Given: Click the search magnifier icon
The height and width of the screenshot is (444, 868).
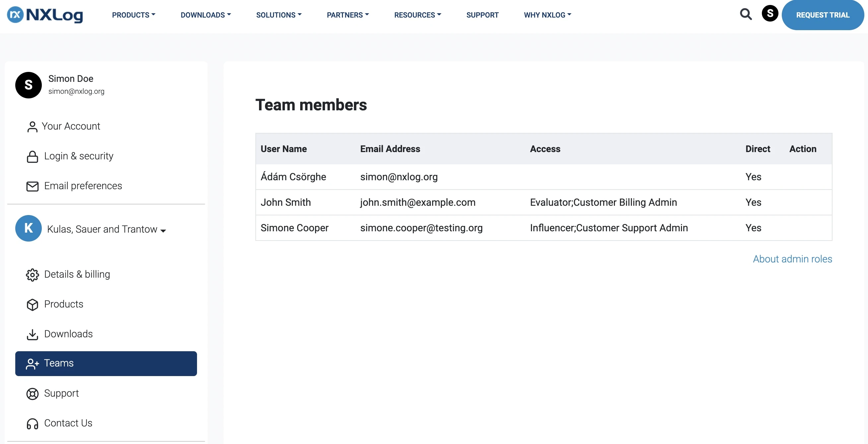Looking at the screenshot, I should (746, 14).
